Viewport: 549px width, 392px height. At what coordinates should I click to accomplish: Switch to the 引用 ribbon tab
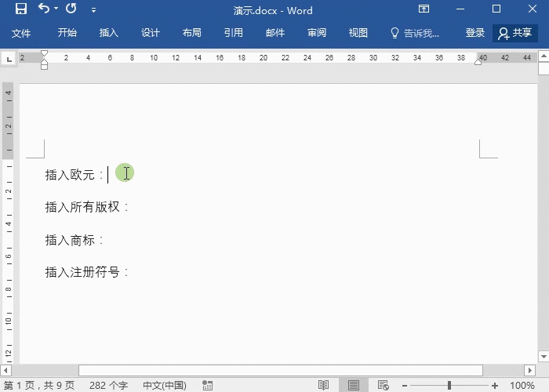click(234, 33)
